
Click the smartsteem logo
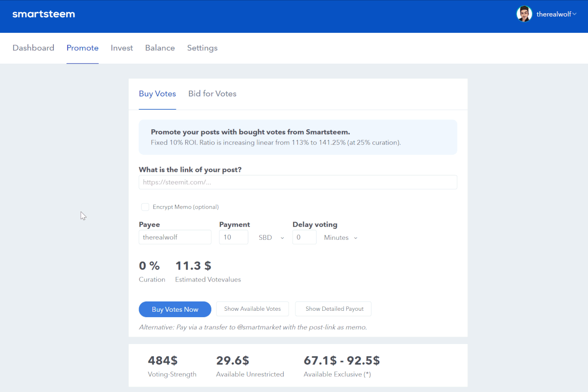coord(44,14)
